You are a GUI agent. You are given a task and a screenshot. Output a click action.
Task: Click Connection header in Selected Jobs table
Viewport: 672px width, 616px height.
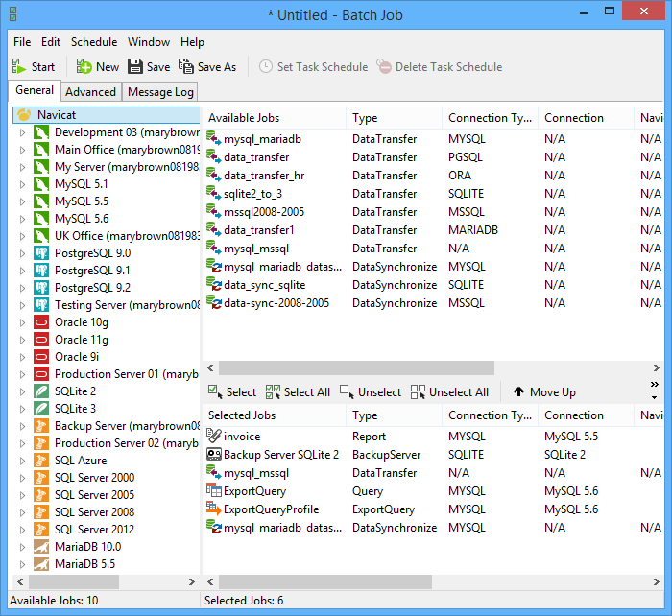tap(586, 415)
